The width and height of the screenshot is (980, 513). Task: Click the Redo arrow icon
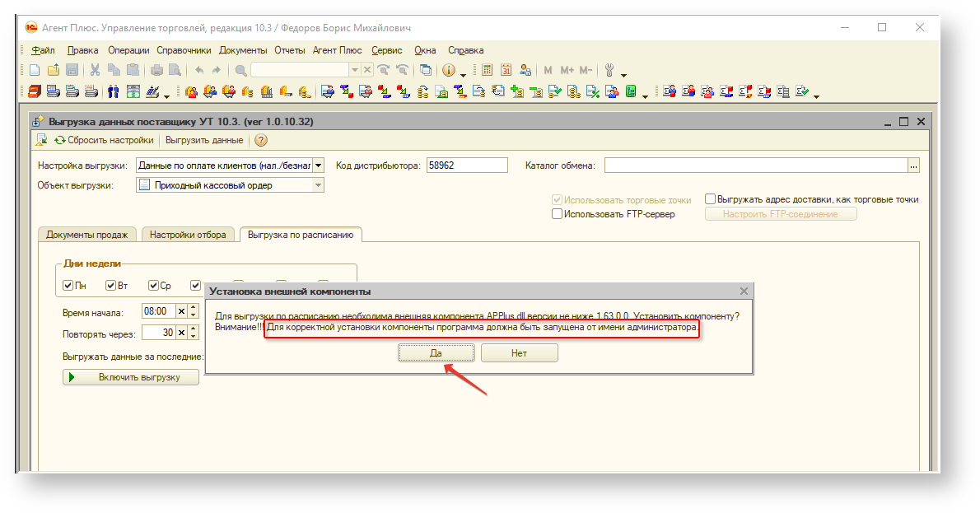[217, 70]
